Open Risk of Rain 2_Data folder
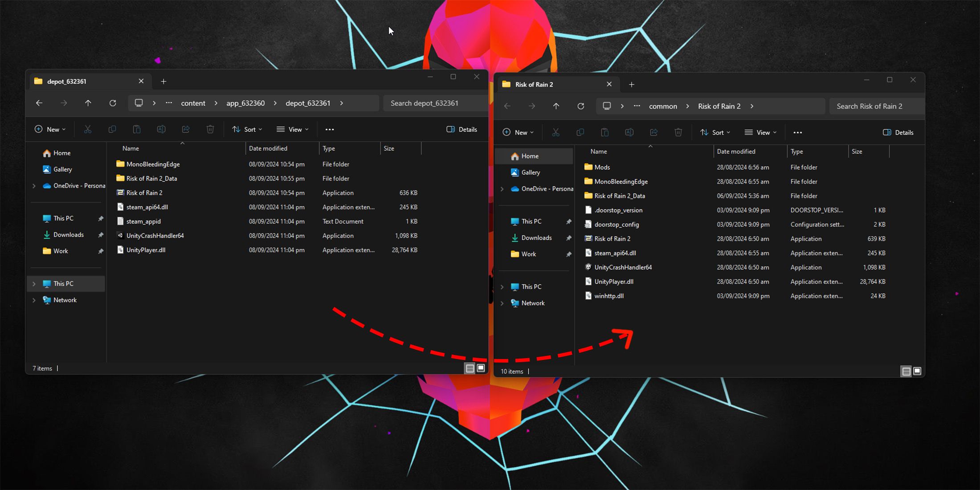This screenshot has height=490, width=980. [x=618, y=196]
